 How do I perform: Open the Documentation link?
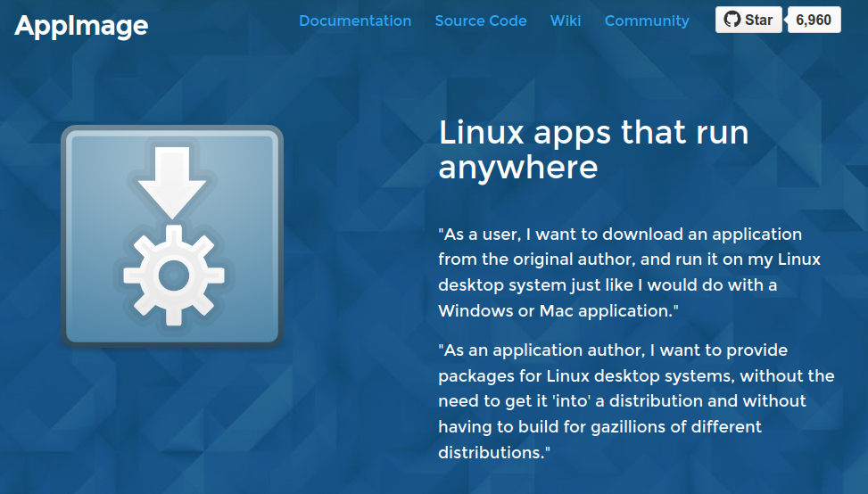coord(355,21)
